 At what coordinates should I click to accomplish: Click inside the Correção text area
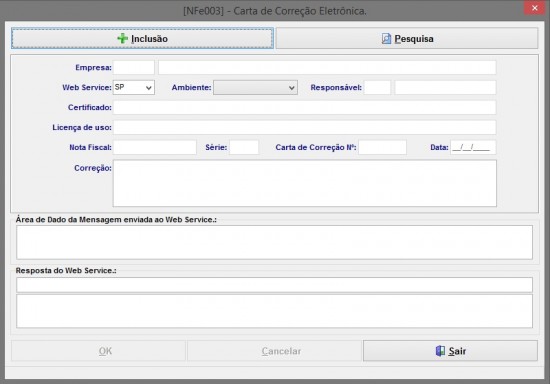click(304, 183)
